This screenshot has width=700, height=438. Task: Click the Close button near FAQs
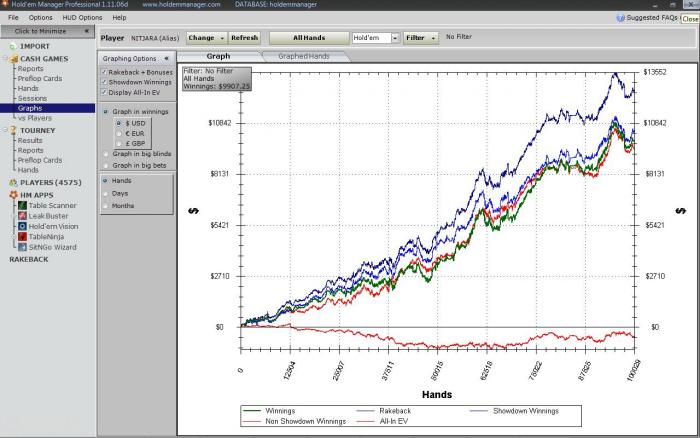(x=690, y=19)
